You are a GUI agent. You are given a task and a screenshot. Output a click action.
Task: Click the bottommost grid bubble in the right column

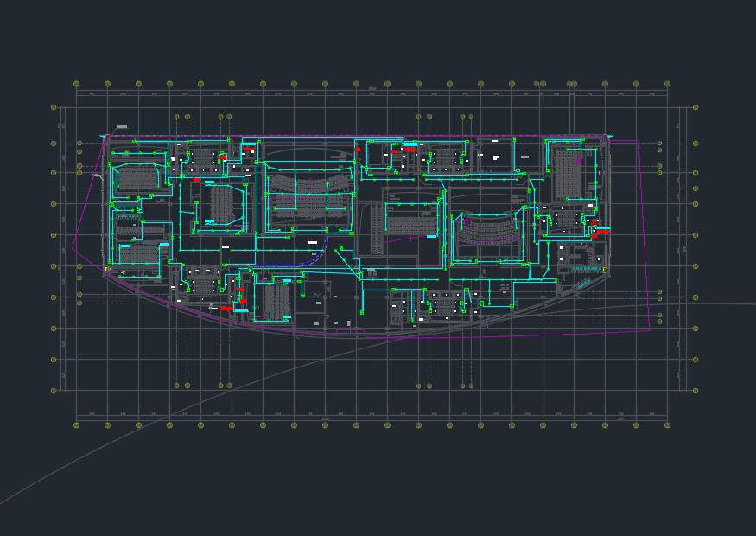click(x=696, y=391)
